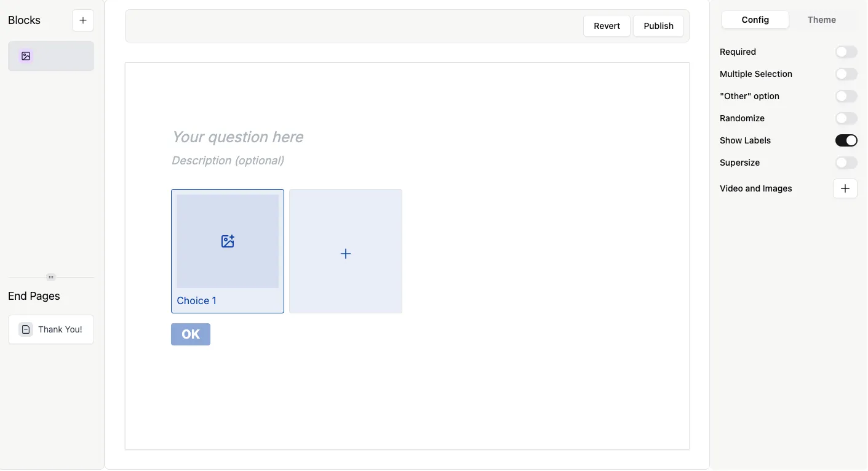The width and height of the screenshot is (868, 471).
Task: Click the plus button for Video and Images
Action: coord(845,188)
